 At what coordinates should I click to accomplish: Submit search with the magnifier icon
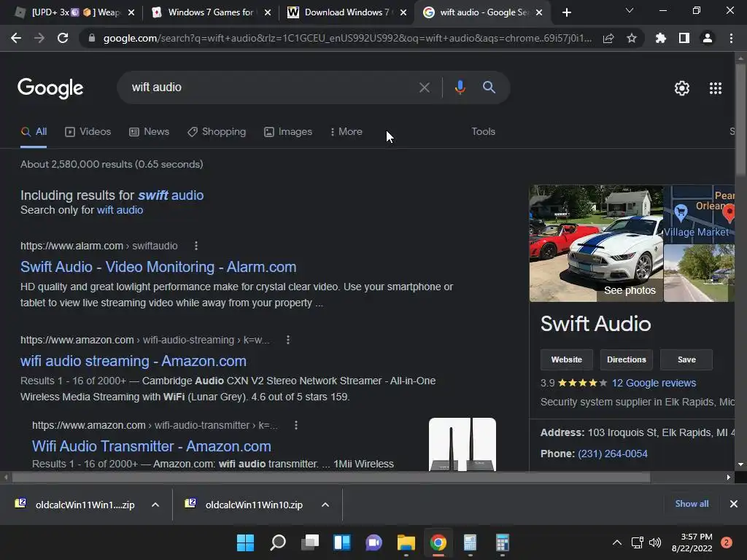pos(489,87)
